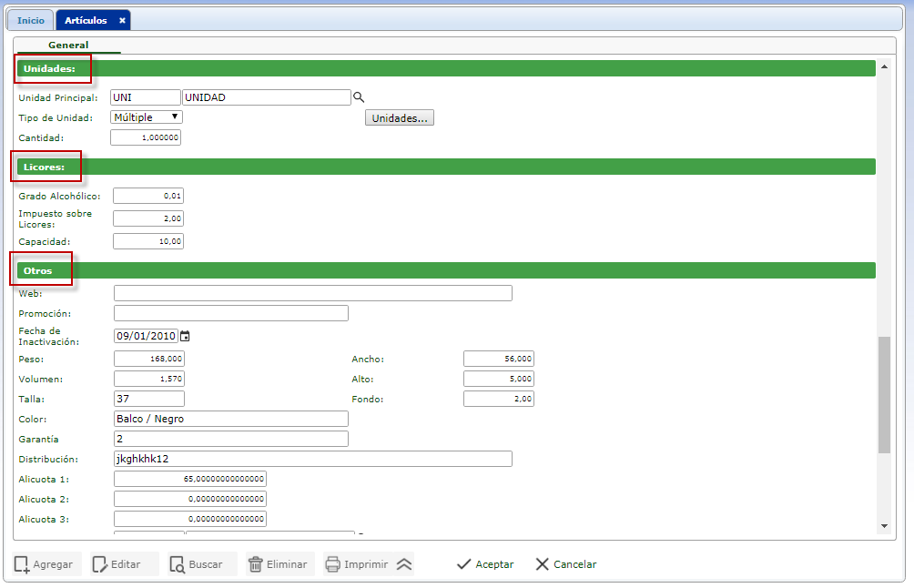Click the Otros section header
The image size is (914, 588).
[x=446, y=270]
